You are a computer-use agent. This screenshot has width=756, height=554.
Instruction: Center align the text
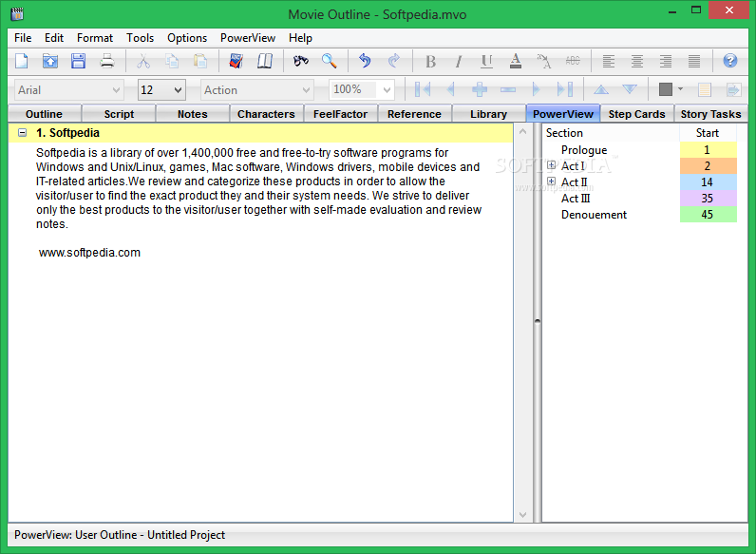pos(637,61)
